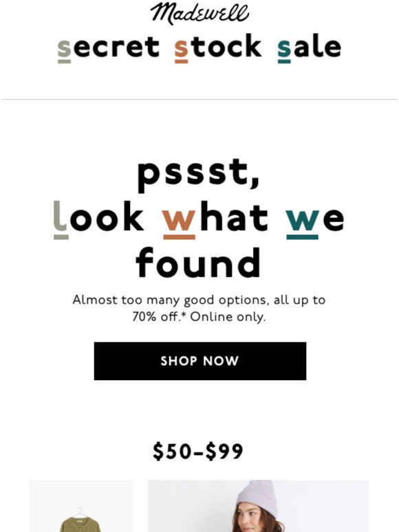This screenshot has height=532, width=399.
Task: Click the gray-green 's' in secret
Action: (64, 51)
